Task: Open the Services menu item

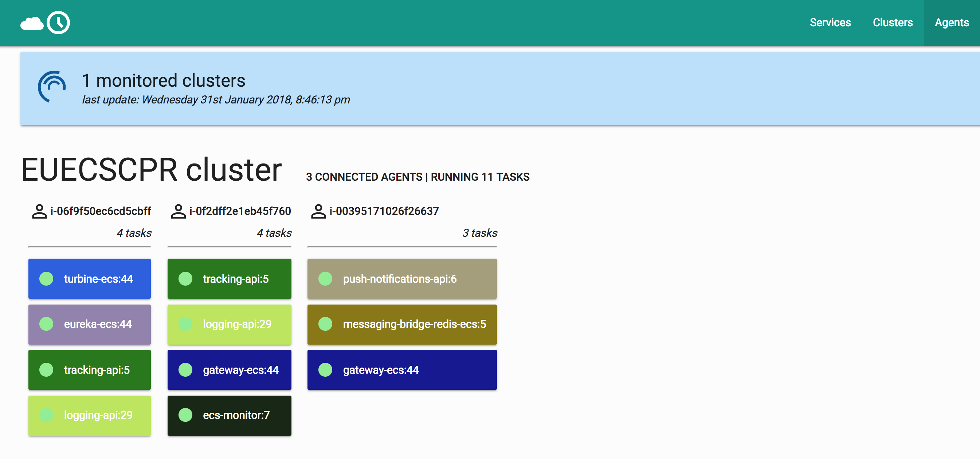Action: click(x=830, y=23)
